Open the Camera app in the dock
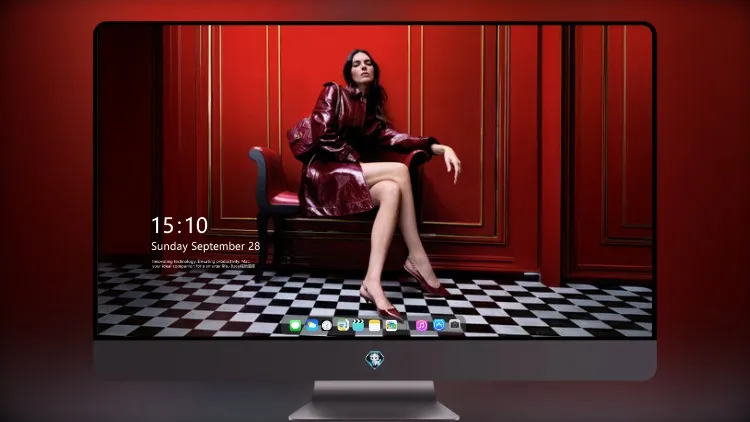The width and height of the screenshot is (750, 422). [454, 325]
